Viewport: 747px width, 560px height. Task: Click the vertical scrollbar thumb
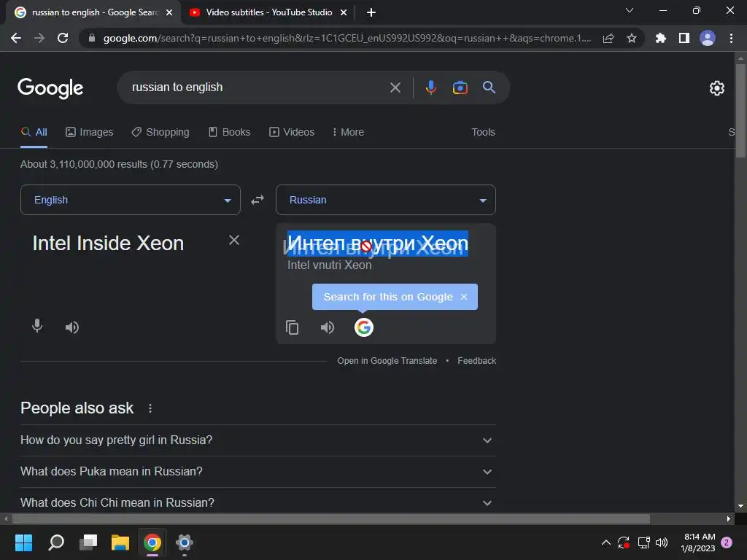[740, 111]
